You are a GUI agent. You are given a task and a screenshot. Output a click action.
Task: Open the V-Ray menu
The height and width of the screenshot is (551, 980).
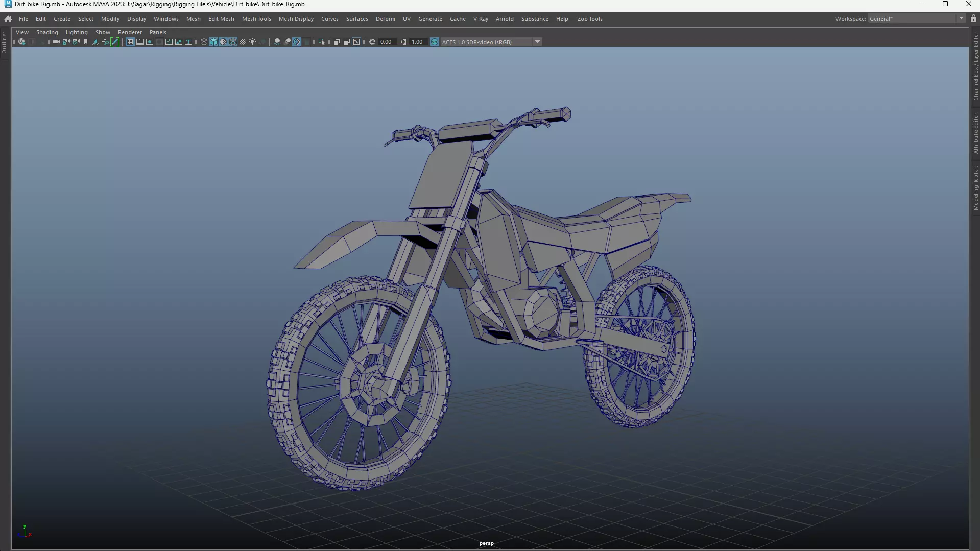(x=481, y=19)
